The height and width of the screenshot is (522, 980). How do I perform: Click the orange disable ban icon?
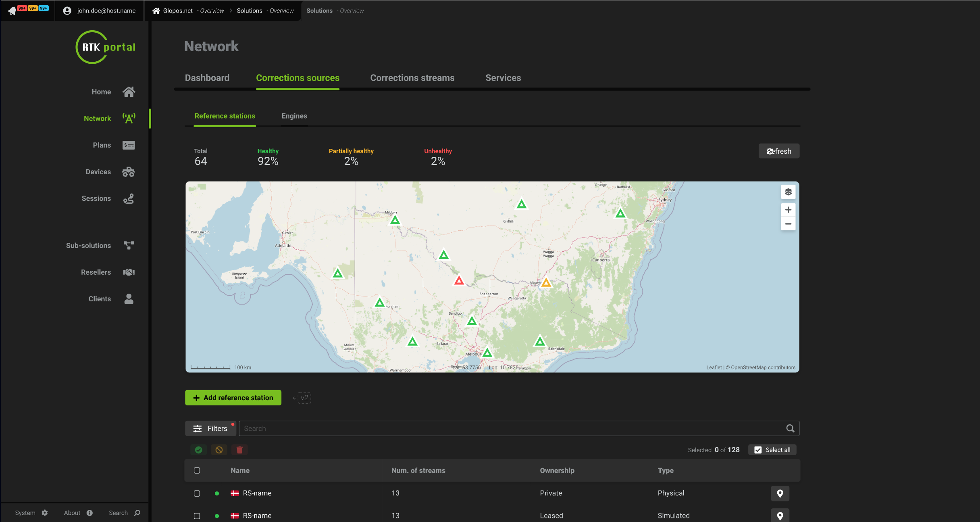click(219, 450)
